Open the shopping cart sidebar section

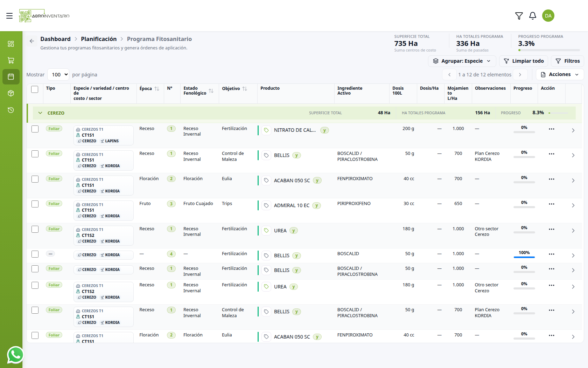11,60
